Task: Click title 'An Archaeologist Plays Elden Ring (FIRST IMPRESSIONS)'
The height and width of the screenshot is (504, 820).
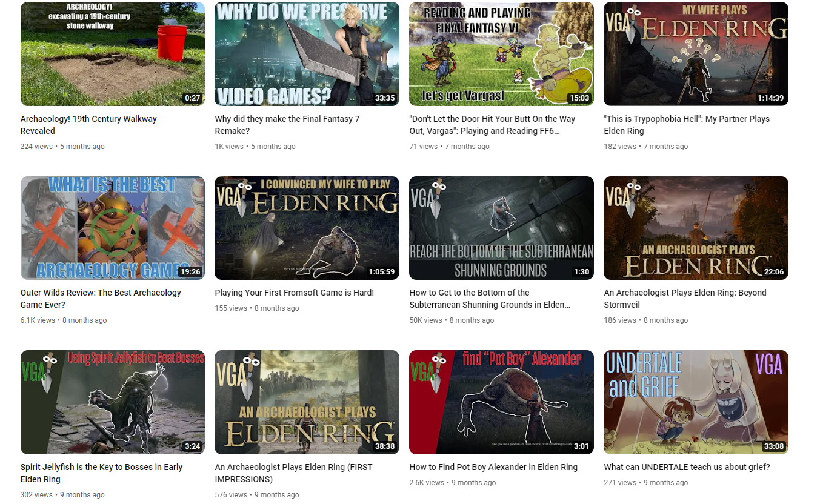Action: click(x=294, y=473)
